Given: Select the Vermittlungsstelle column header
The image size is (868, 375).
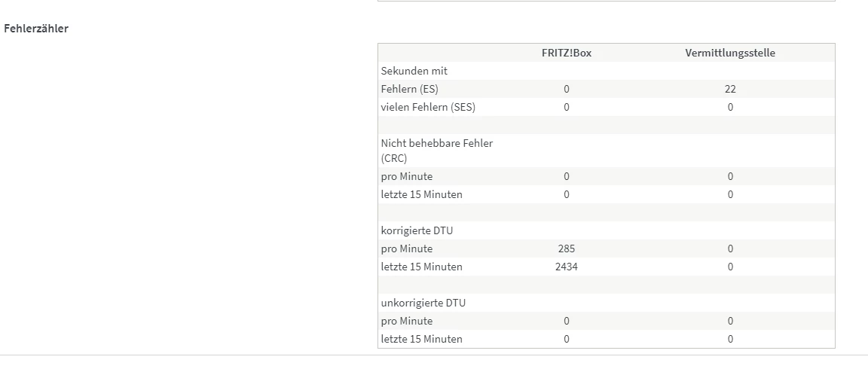Looking at the screenshot, I should click(729, 53).
